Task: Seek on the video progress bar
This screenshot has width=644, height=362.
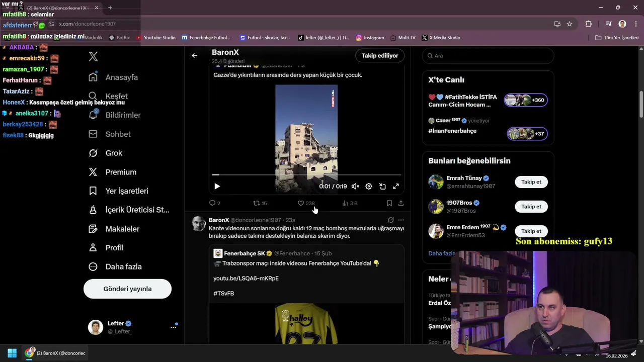Action: click(306, 175)
